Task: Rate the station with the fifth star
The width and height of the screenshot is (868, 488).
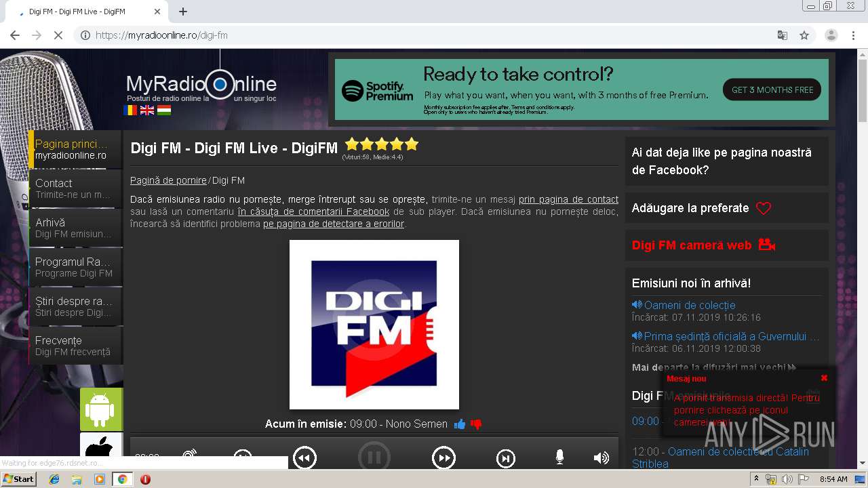Action: point(412,144)
